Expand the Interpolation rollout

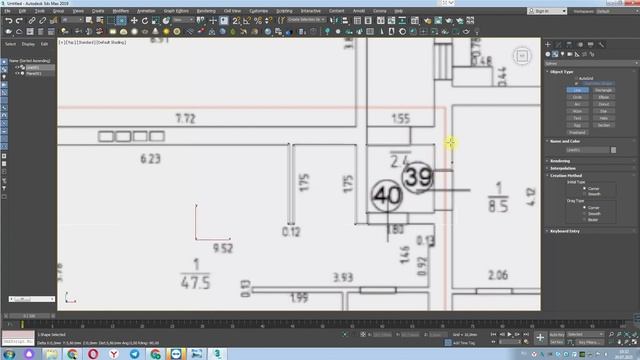click(x=562, y=168)
